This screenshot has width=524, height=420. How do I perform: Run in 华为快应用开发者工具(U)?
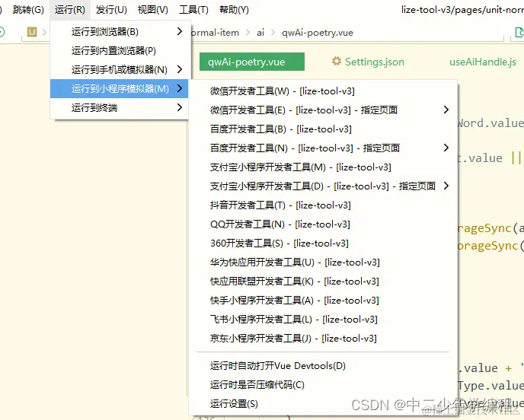pyautogui.click(x=323, y=262)
